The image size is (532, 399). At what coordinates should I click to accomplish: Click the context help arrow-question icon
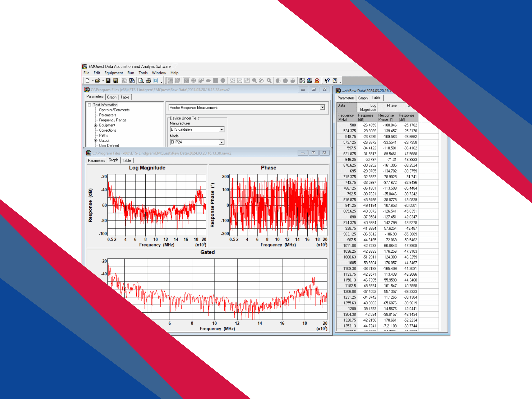click(327, 81)
